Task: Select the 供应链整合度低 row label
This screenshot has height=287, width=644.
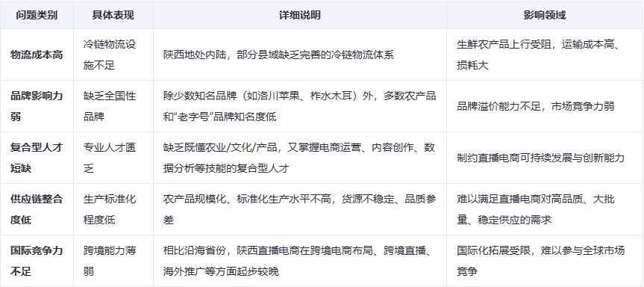Action: click(37, 209)
